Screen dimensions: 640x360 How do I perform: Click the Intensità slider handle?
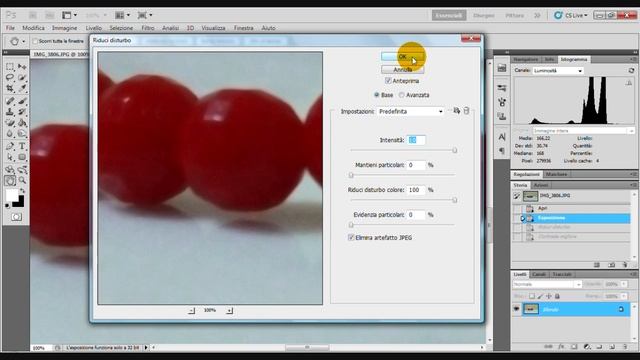(454, 150)
